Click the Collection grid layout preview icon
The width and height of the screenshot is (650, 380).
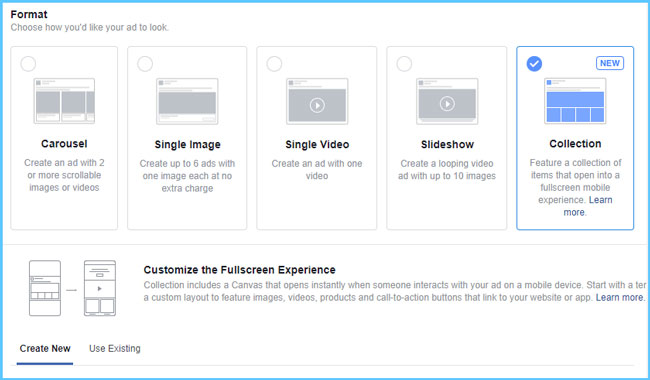[575, 101]
